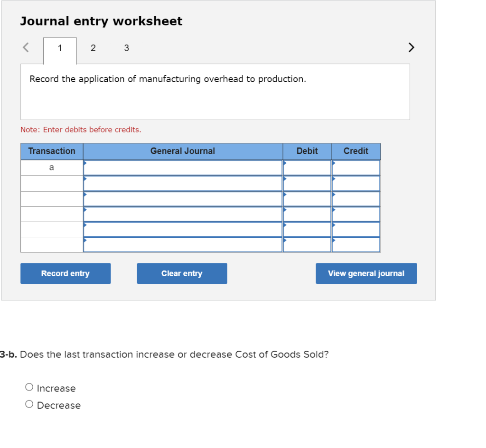The width and height of the screenshot is (486, 448).
Task: Click the Credit field in fifth row
Action: pyautogui.click(x=356, y=230)
